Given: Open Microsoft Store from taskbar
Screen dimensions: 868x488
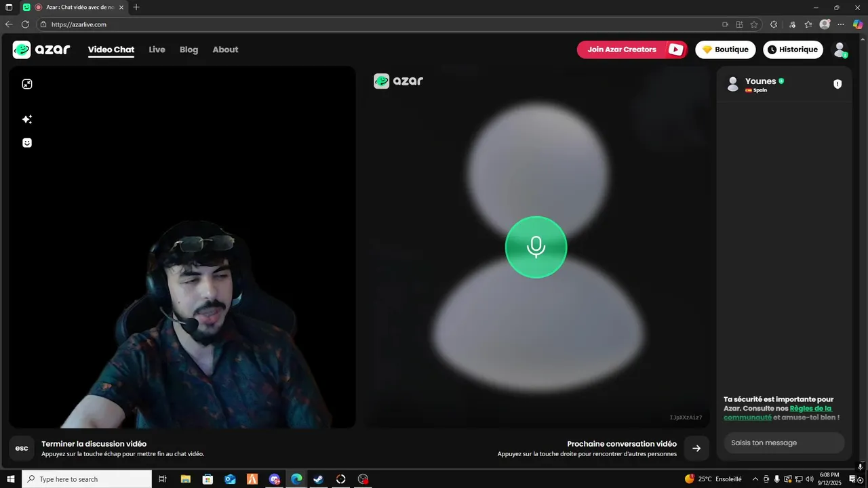Looking at the screenshot, I should (x=208, y=479).
